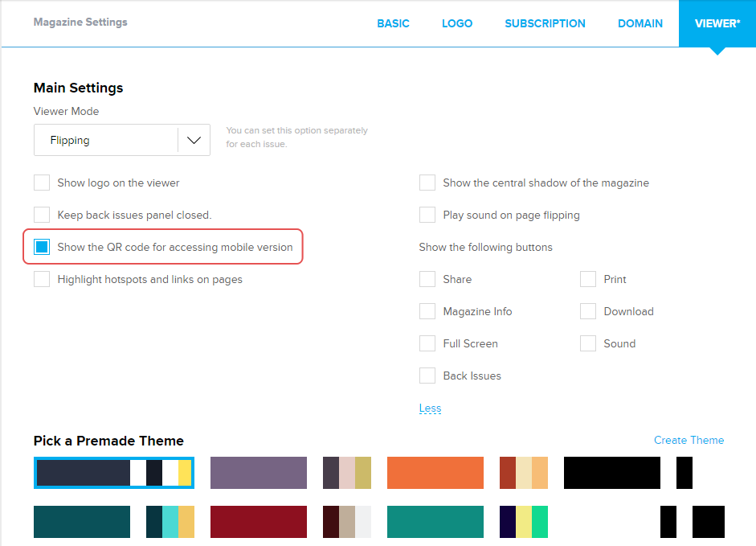Switch to the Basic tab

tap(393, 23)
